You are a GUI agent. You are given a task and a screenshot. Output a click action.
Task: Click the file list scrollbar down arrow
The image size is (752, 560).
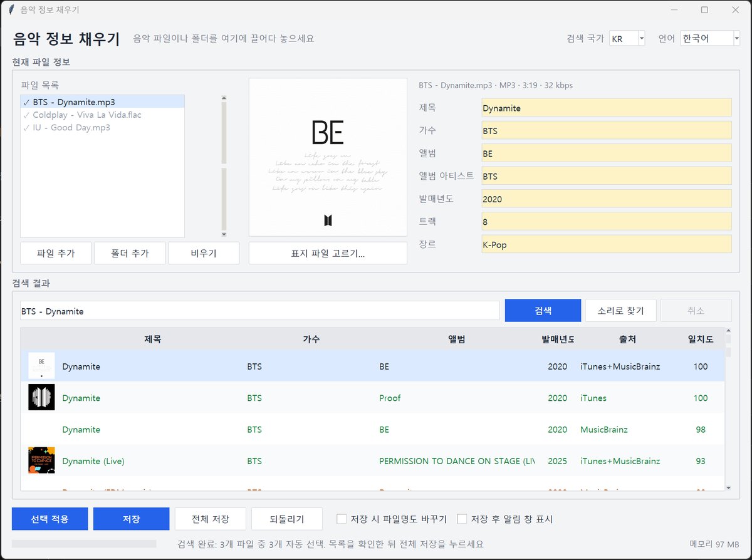coord(224,234)
